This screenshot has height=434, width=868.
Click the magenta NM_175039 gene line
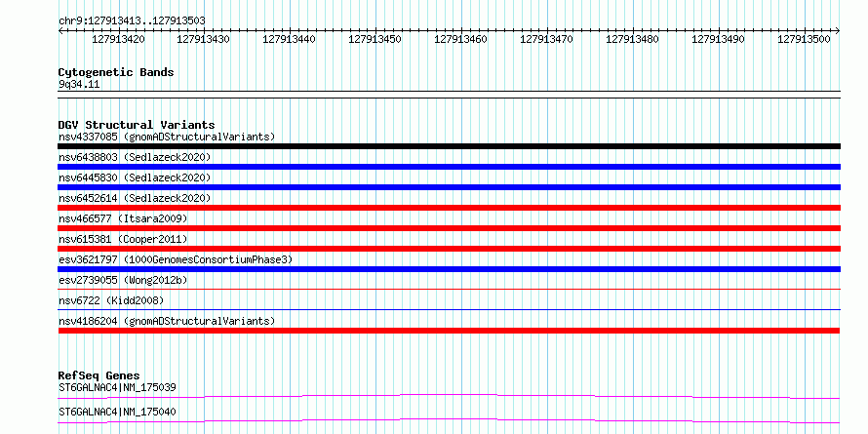pyautogui.click(x=449, y=396)
